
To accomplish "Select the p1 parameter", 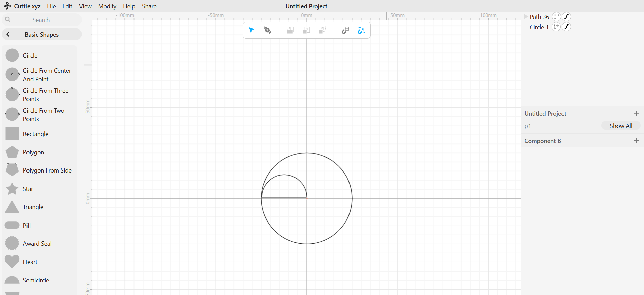I will (x=528, y=126).
